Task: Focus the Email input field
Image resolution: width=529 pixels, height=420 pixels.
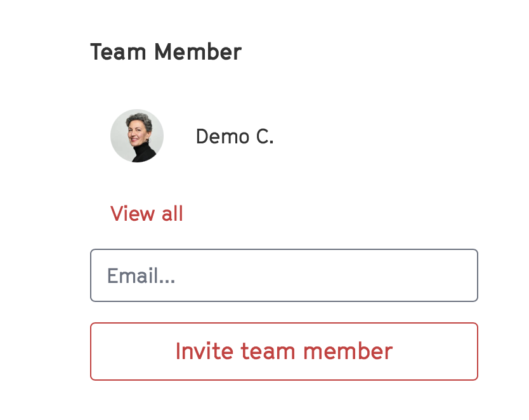Action: pyautogui.click(x=284, y=275)
